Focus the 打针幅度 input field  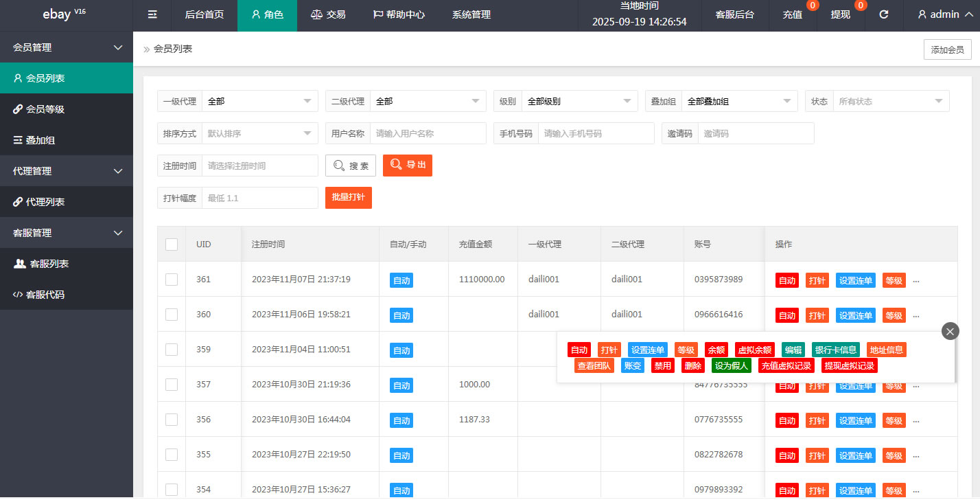pos(260,198)
